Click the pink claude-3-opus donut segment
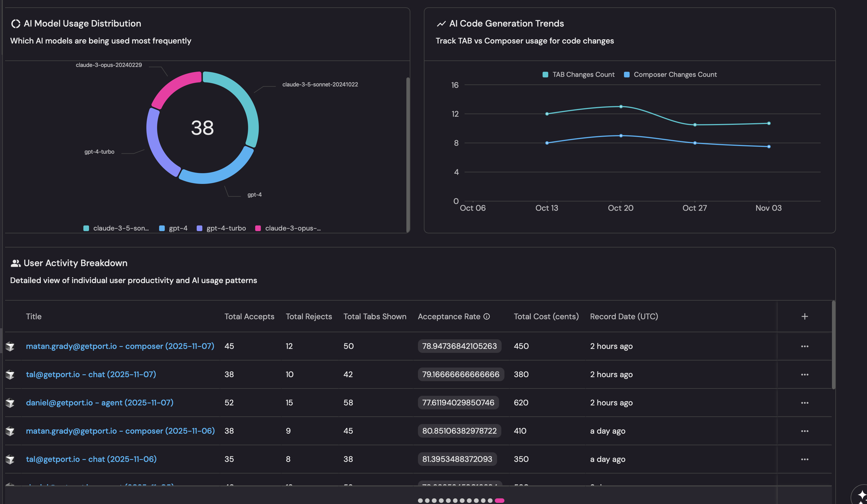867x504 pixels. tap(172, 88)
